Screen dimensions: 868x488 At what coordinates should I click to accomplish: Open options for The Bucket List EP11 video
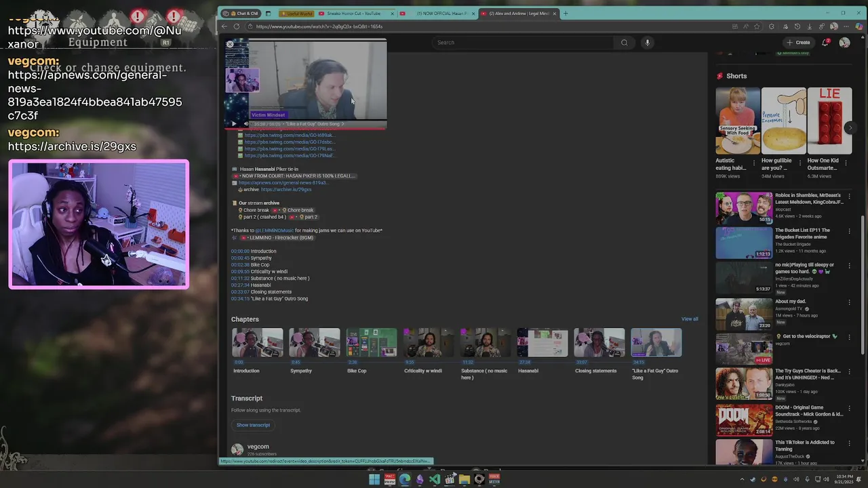[x=849, y=232]
